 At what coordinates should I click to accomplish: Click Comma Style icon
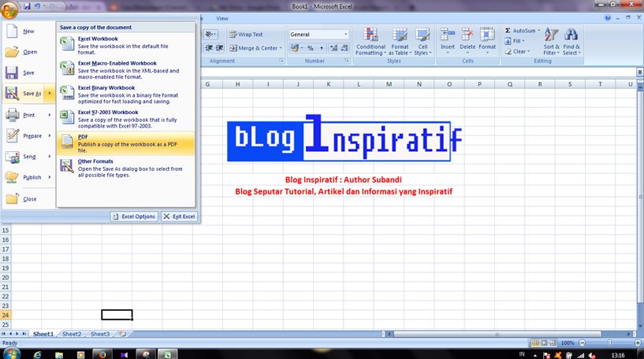(x=321, y=48)
